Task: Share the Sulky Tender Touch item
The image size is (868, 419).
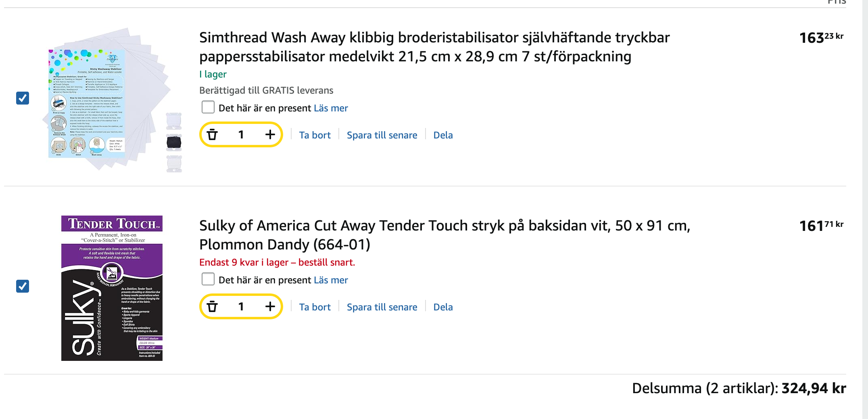Action: click(x=443, y=307)
